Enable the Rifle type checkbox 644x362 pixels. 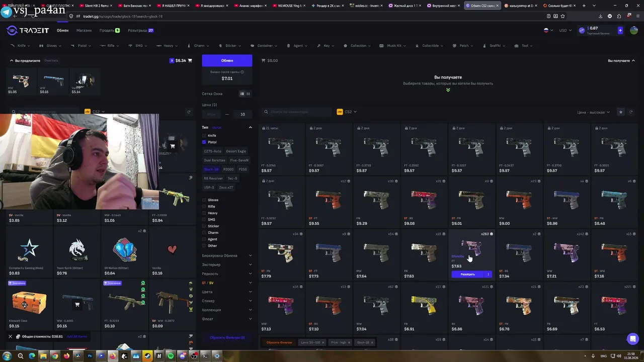tap(204, 207)
